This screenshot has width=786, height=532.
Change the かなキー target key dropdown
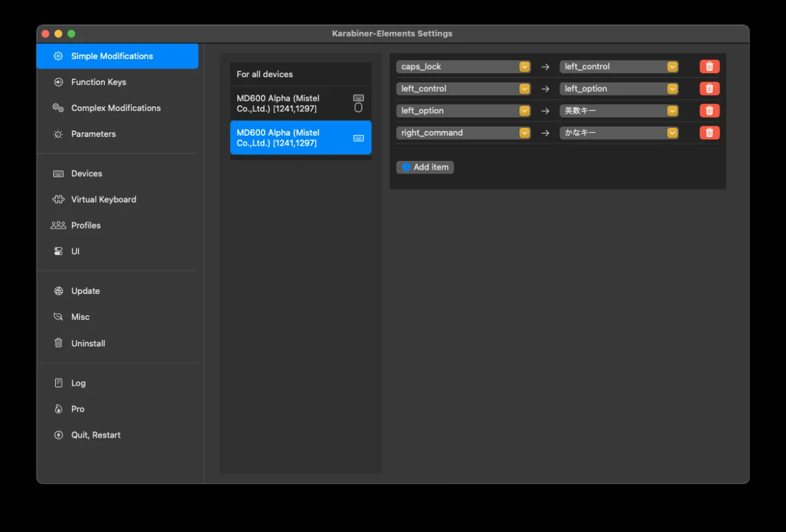pyautogui.click(x=619, y=132)
